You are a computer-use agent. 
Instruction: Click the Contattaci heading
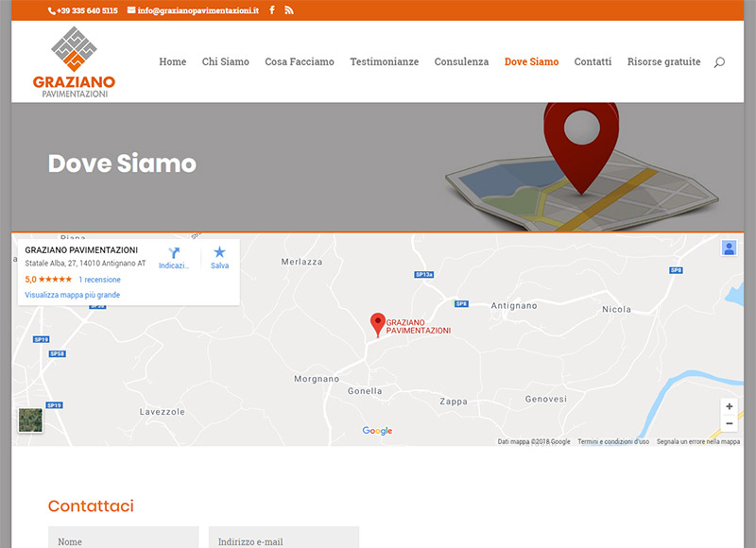pyautogui.click(x=91, y=505)
